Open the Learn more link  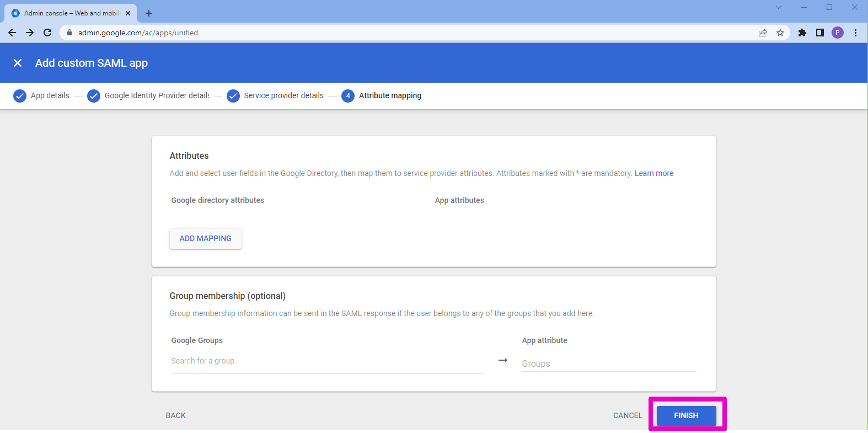point(653,173)
